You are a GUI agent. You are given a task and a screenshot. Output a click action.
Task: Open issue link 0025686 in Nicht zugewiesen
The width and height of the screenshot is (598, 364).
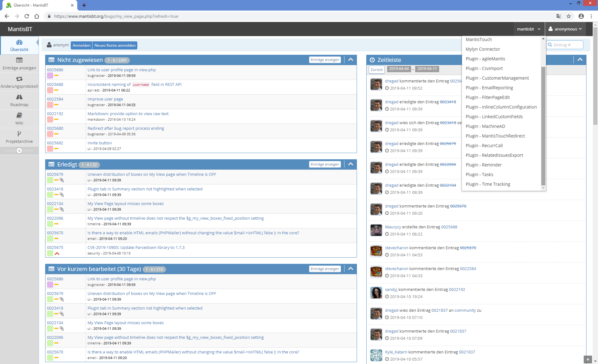[x=55, y=70]
